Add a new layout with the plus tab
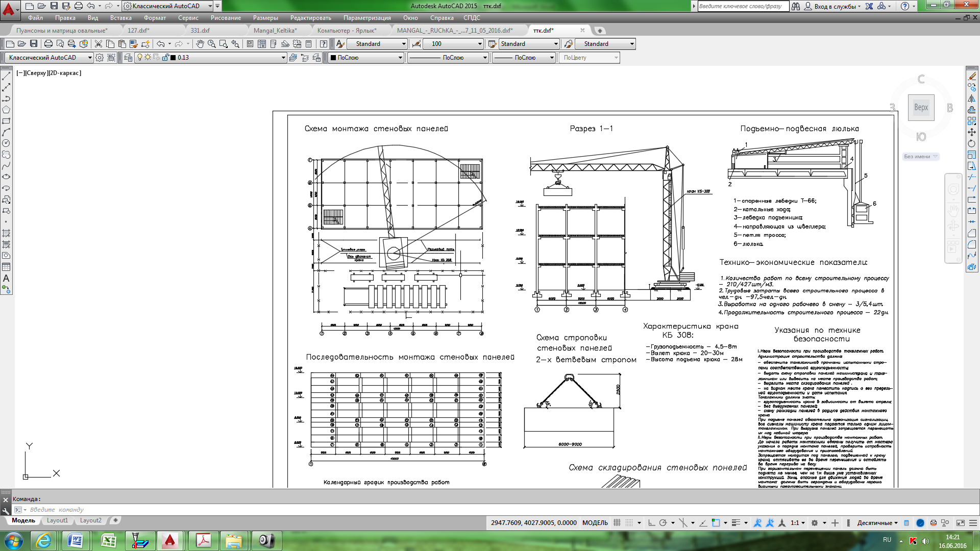The image size is (980, 551). point(115,520)
